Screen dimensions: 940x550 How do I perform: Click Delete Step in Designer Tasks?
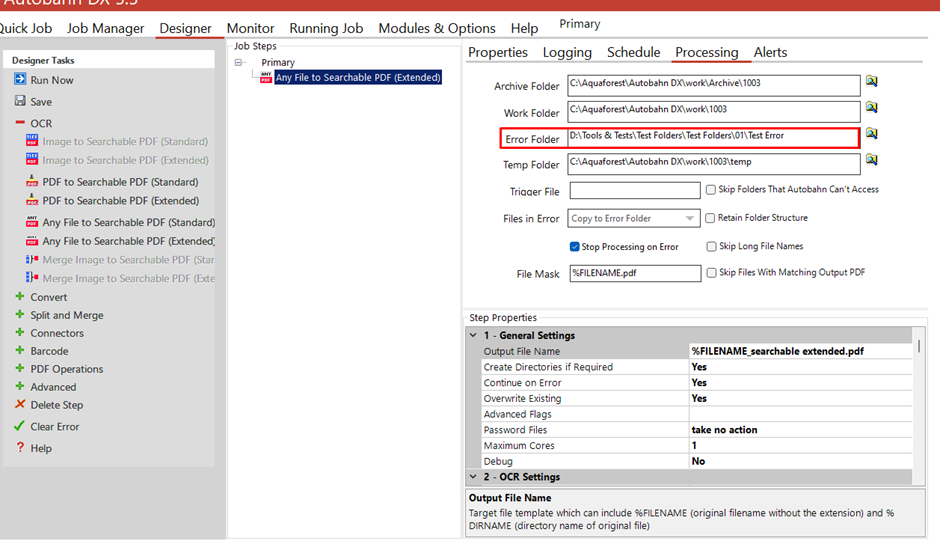tap(57, 405)
